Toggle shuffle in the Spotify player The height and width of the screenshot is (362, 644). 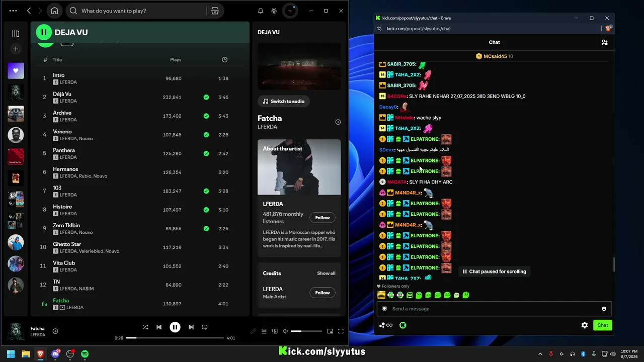tap(145, 327)
